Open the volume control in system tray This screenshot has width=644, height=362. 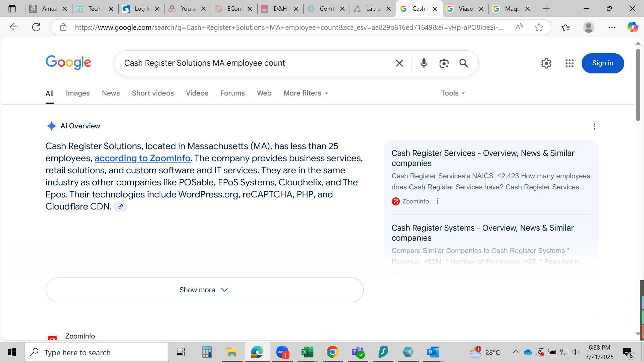[x=576, y=352]
